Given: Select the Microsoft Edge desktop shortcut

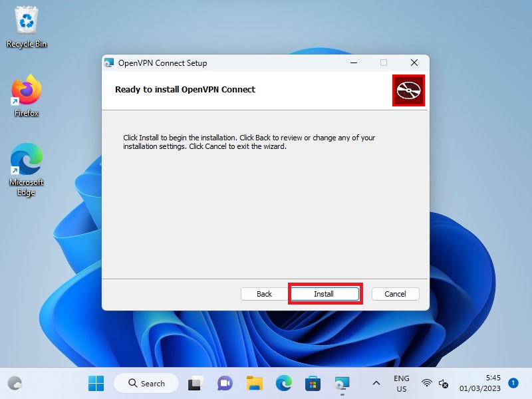Looking at the screenshot, I should click(x=27, y=170).
